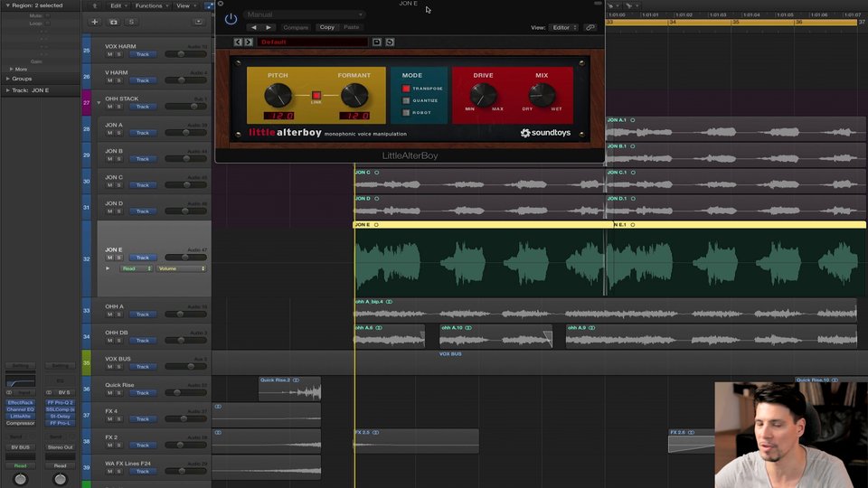
Task: Click the catch playhead icon
Action: [x=209, y=6]
